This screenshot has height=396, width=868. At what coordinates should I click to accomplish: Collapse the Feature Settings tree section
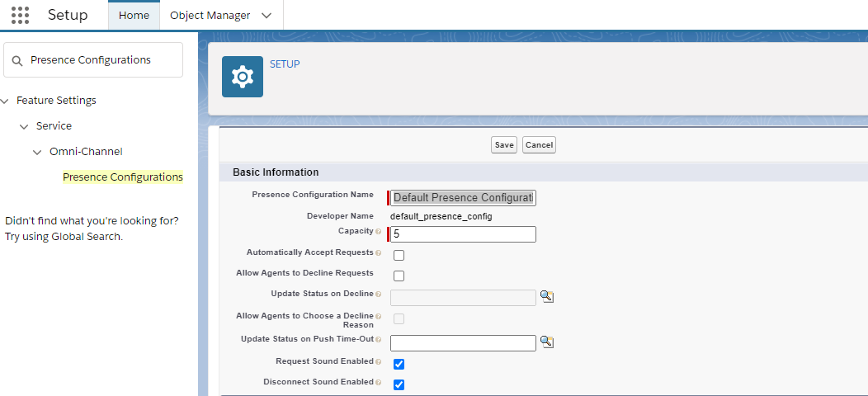pyautogui.click(x=6, y=101)
